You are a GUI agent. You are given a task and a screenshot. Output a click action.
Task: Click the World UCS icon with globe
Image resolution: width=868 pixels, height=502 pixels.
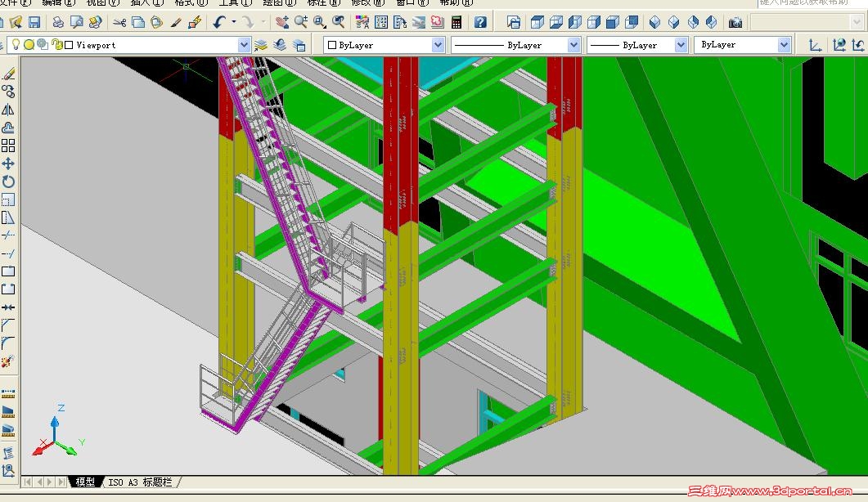[839, 45]
